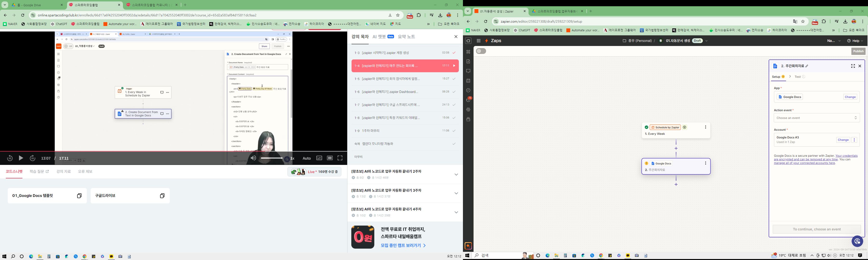Open the Na... account dropdown in Zapier
This screenshot has width=868, height=260.
[x=834, y=41]
